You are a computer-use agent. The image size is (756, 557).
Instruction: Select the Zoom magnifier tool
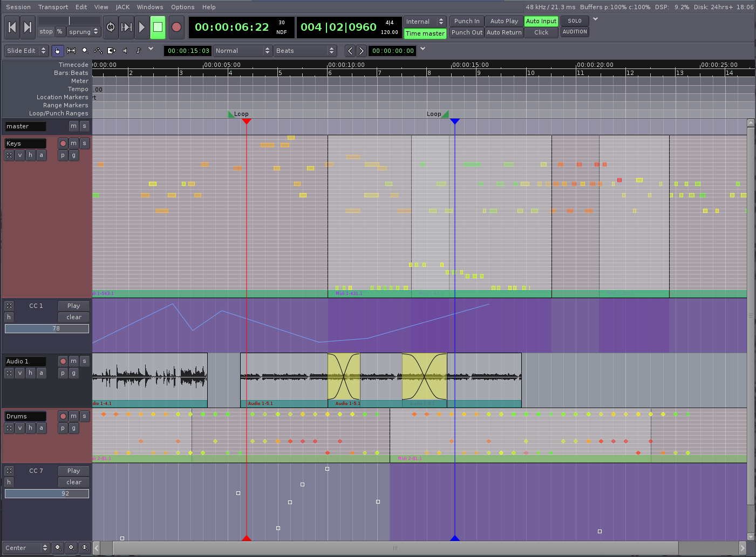[85, 51]
